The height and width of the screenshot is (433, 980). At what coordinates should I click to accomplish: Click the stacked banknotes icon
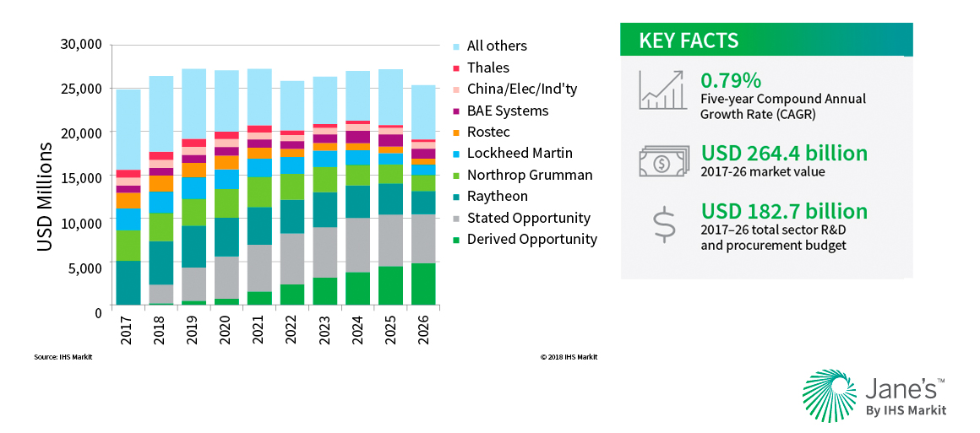click(664, 162)
